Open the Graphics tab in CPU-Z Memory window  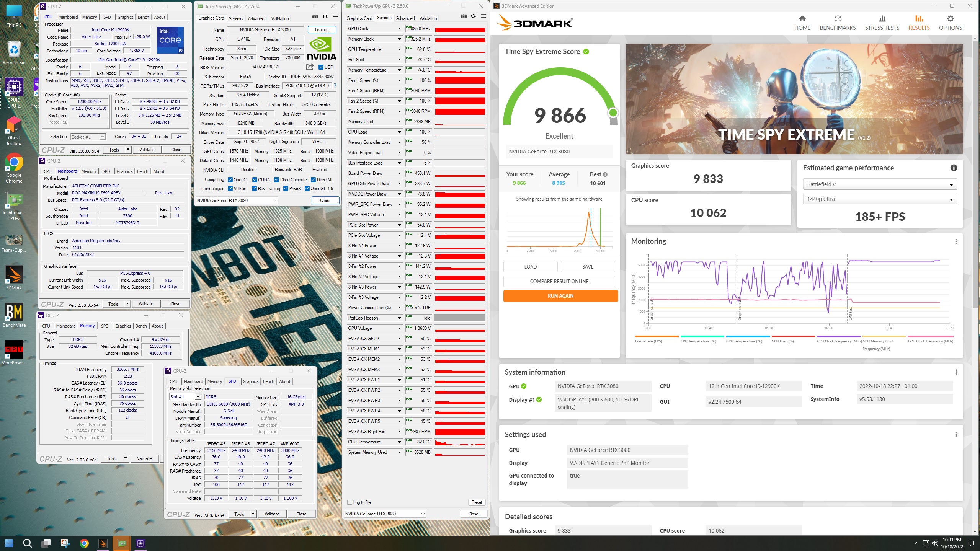coord(123,326)
